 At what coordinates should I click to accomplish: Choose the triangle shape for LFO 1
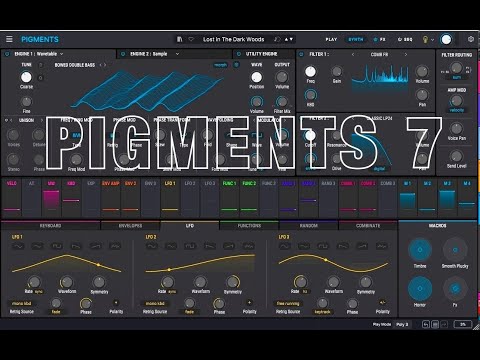(x=37, y=246)
